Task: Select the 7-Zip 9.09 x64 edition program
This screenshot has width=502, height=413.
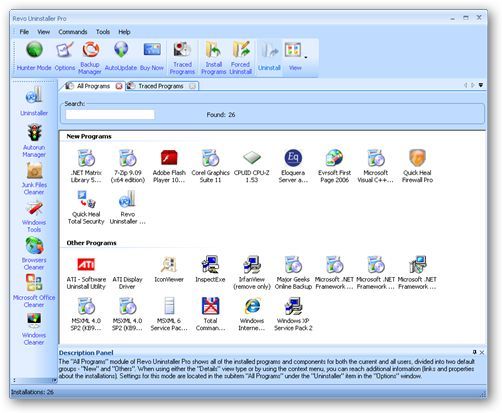Action: coord(128,166)
